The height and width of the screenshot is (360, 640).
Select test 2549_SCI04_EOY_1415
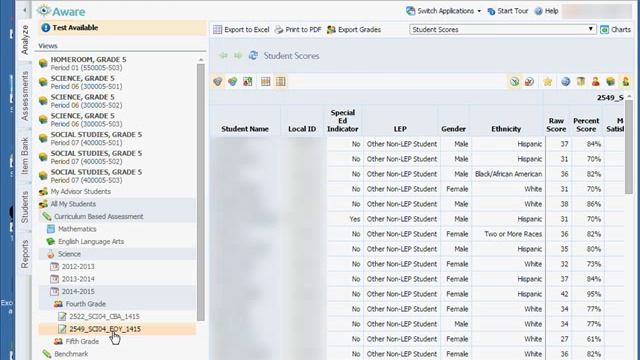104,329
